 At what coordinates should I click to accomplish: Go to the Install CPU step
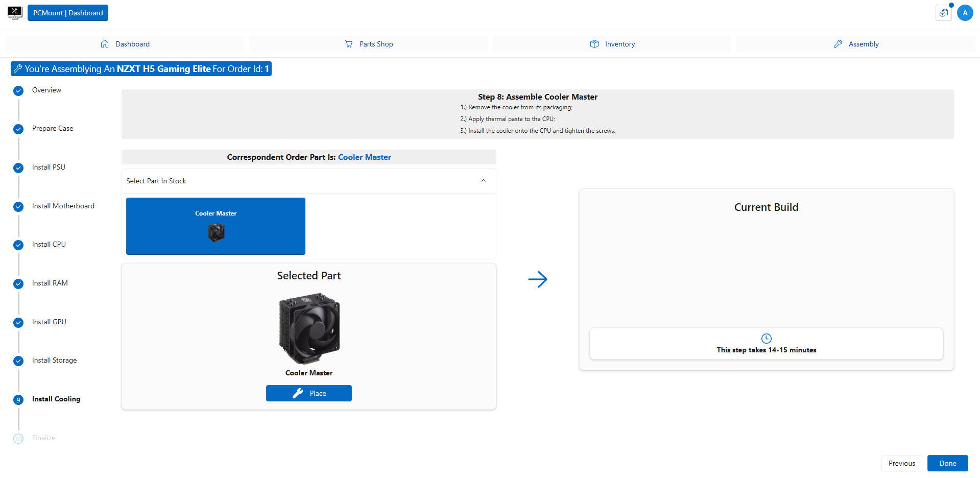(49, 244)
